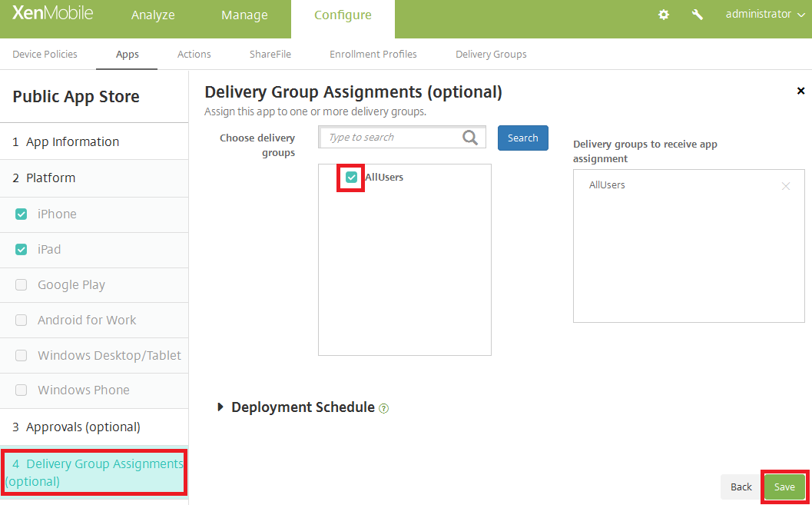Enable the Google Play platform checkbox
The image size is (812, 505).
(22, 285)
